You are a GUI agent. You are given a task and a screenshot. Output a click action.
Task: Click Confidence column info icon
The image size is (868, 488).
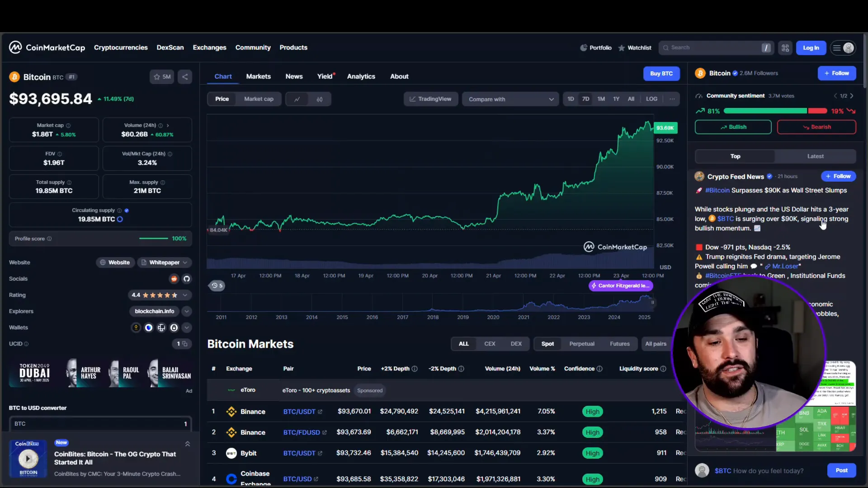pos(599,369)
